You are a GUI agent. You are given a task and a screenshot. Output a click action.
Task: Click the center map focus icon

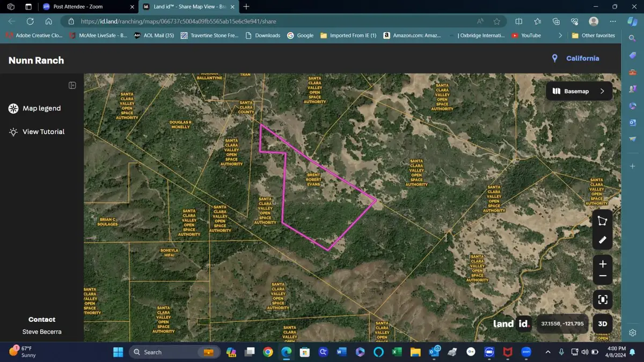602,299
